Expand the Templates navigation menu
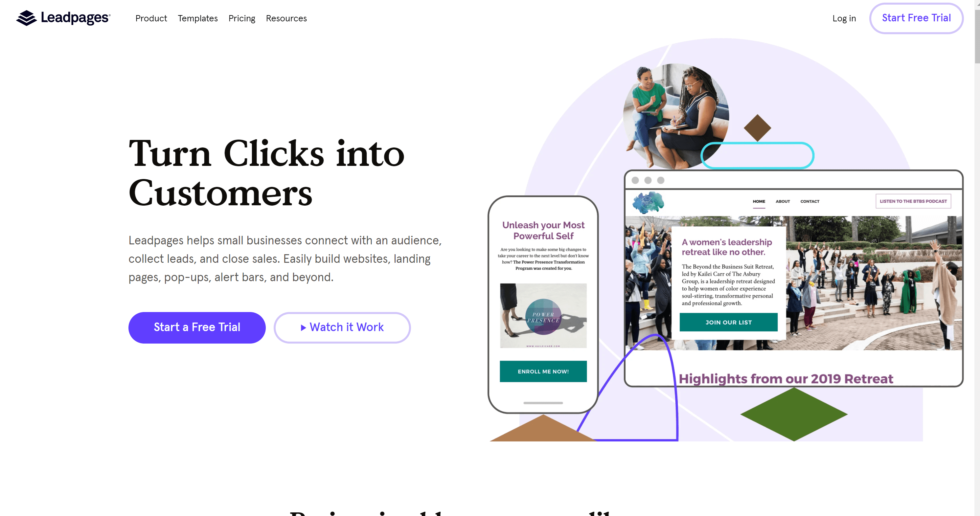 pyautogui.click(x=198, y=18)
